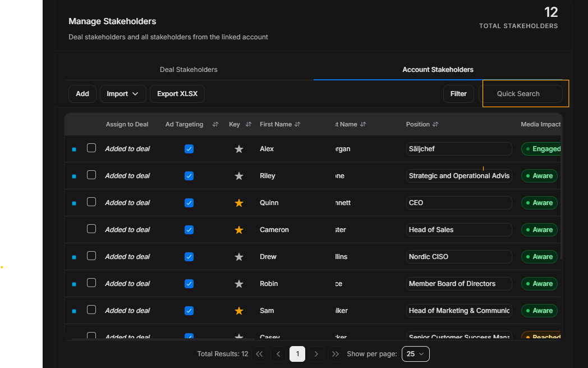Sort by Position column arrows
The width and height of the screenshot is (588, 368).
(x=435, y=124)
